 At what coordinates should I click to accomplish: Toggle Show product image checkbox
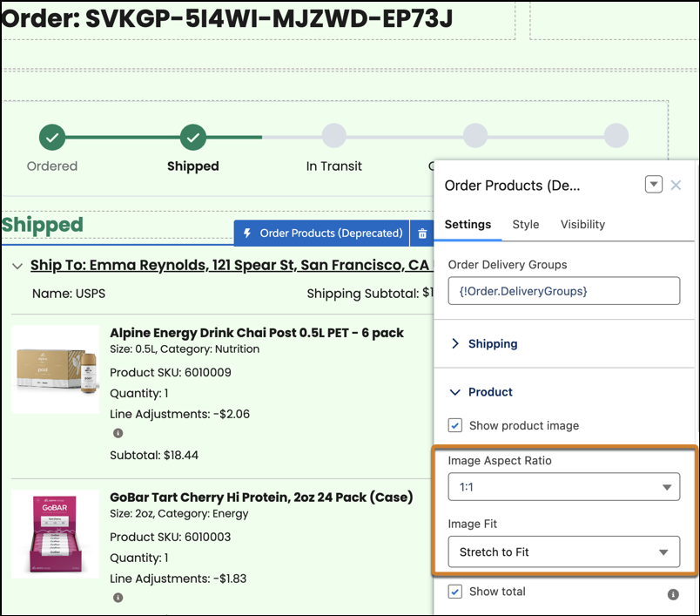tap(454, 425)
